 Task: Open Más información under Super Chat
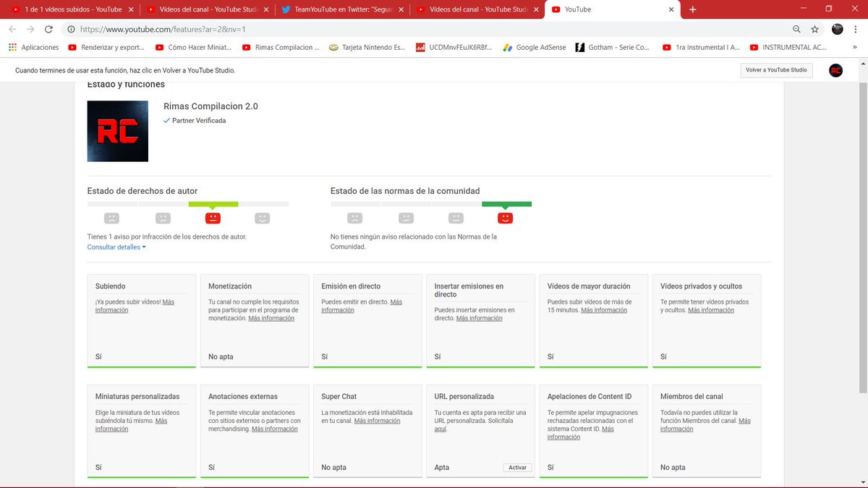tap(378, 421)
